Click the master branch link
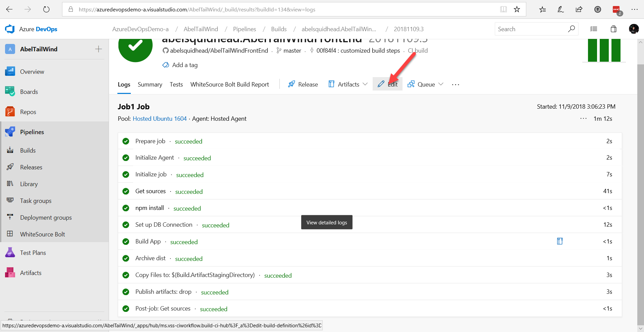This screenshot has height=332, width=644. coord(292,51)
